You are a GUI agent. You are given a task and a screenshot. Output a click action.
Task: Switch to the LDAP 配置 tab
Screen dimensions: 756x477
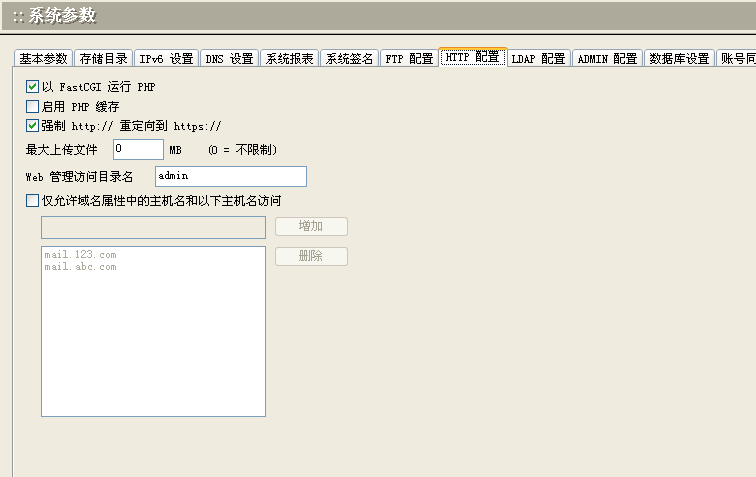click(x=538, y=59)
